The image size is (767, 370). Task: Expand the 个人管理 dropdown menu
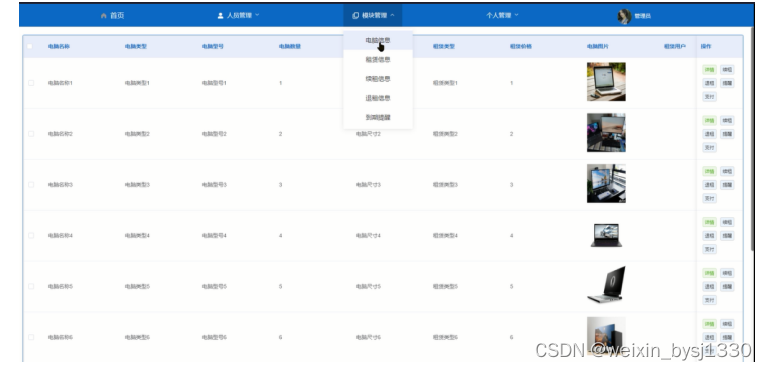pyautogui.click(x=502, y=16)
